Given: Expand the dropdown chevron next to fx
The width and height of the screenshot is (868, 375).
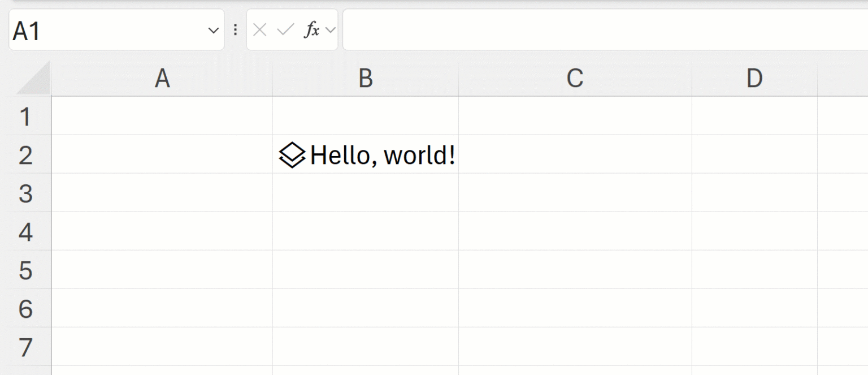Looking at the screenshot, I should pos(331,30).
